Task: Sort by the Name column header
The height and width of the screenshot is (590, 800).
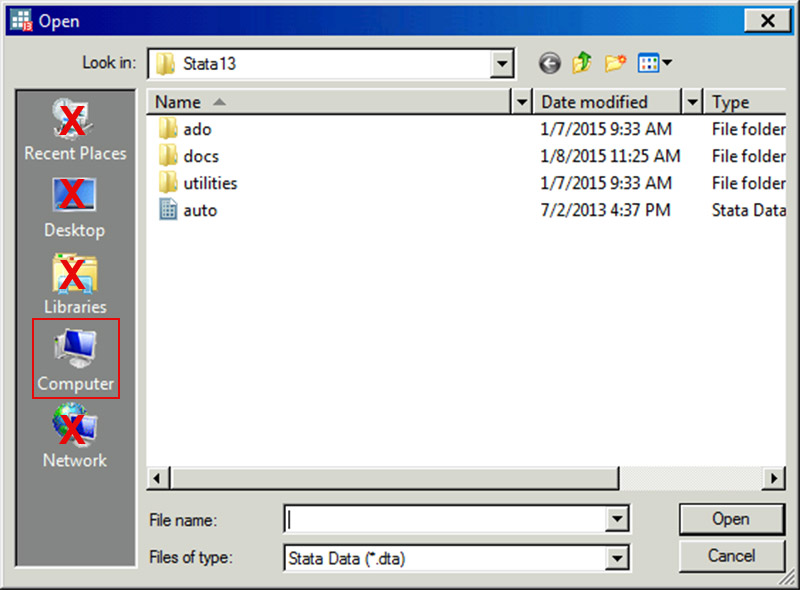Action: click(x=329, y=102)
